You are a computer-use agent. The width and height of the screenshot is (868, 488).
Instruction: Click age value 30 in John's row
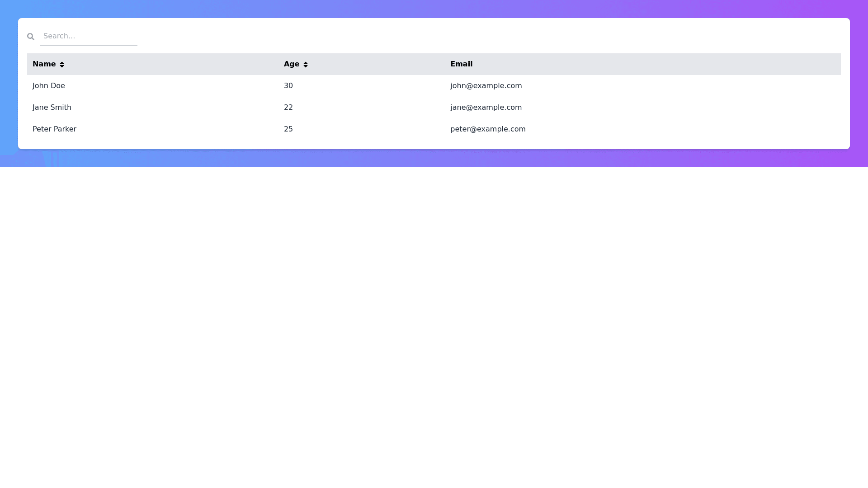[288, 86]
